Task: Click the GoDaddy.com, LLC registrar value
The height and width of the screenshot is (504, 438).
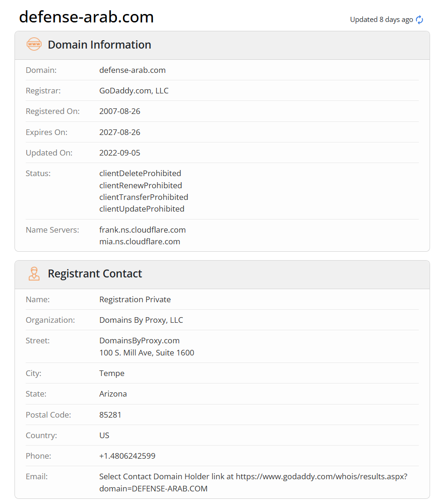Action: click(134, 91)
